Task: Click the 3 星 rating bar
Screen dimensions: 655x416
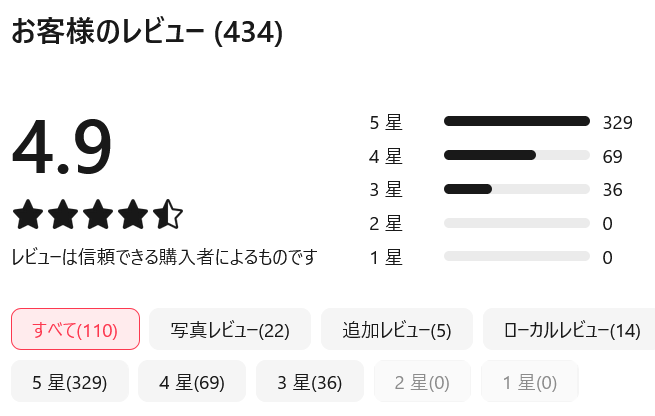Action: pyautogui.click(x=516, y=190)
